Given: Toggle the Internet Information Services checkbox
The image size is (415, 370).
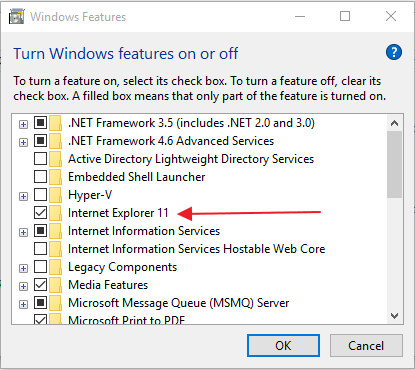Looking at the screenshot, I should [40, 231].
